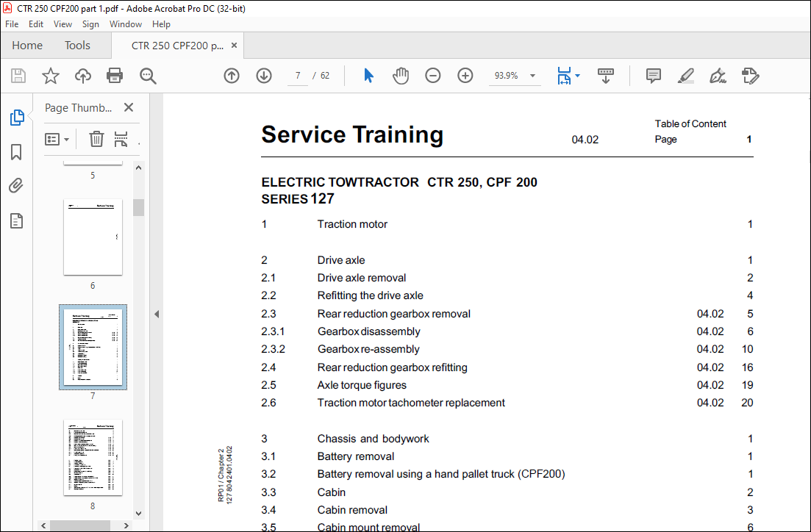The height and width of the screenshot is (532, 811).
Task: Click thumbnails panel scroll up arrow
Action: point(138,168)
